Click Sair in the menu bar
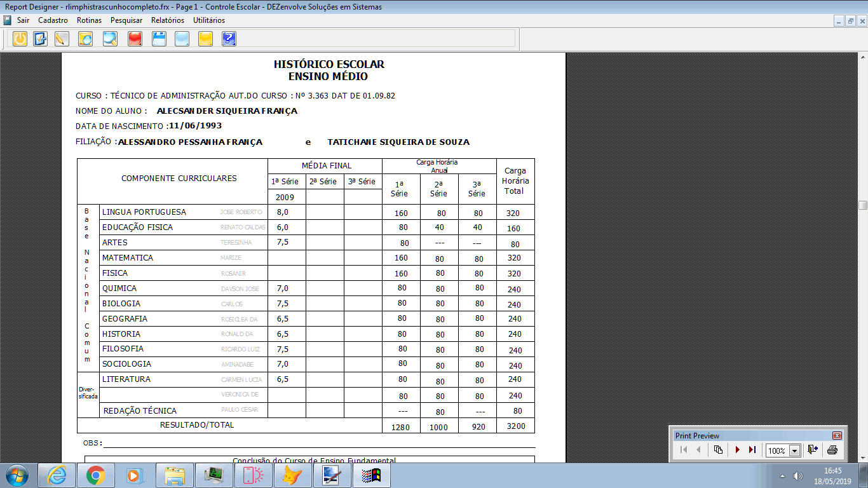 (x=23, y=20)
